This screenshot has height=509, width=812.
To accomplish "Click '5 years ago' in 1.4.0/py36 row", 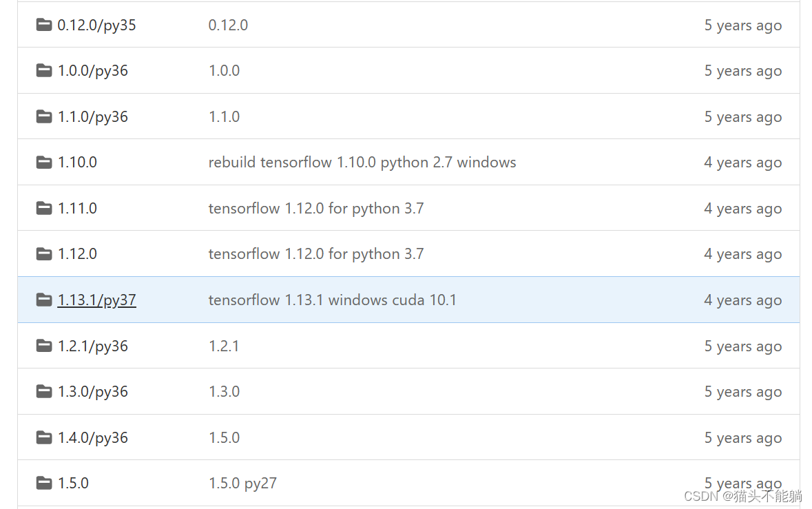I will (742, 438).
